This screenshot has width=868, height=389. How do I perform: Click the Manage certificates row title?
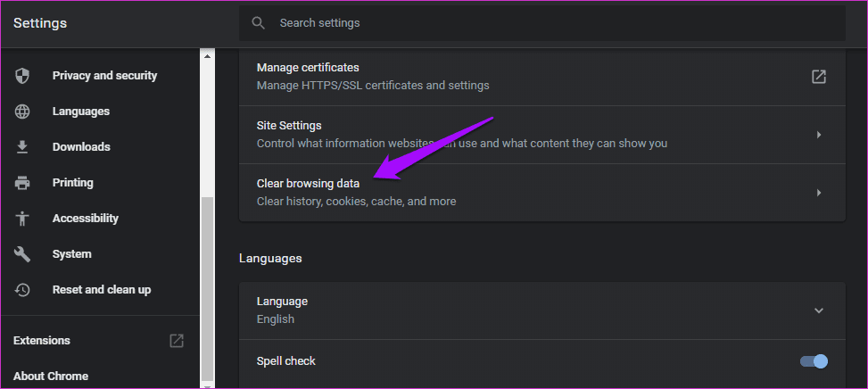308,68
